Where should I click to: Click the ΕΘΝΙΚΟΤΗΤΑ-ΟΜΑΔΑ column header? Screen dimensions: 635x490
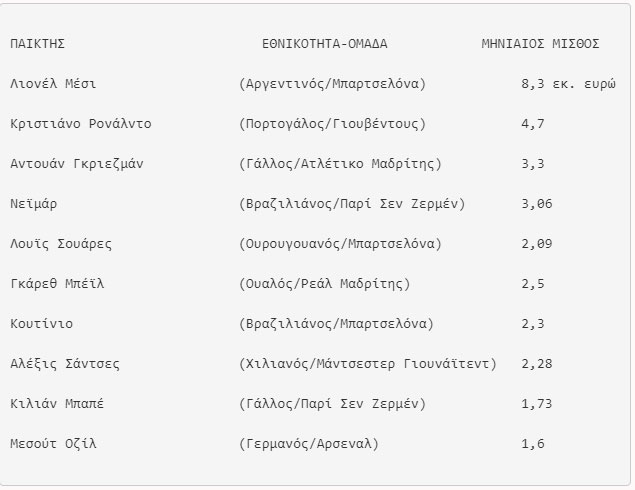[x=325, y=44]
